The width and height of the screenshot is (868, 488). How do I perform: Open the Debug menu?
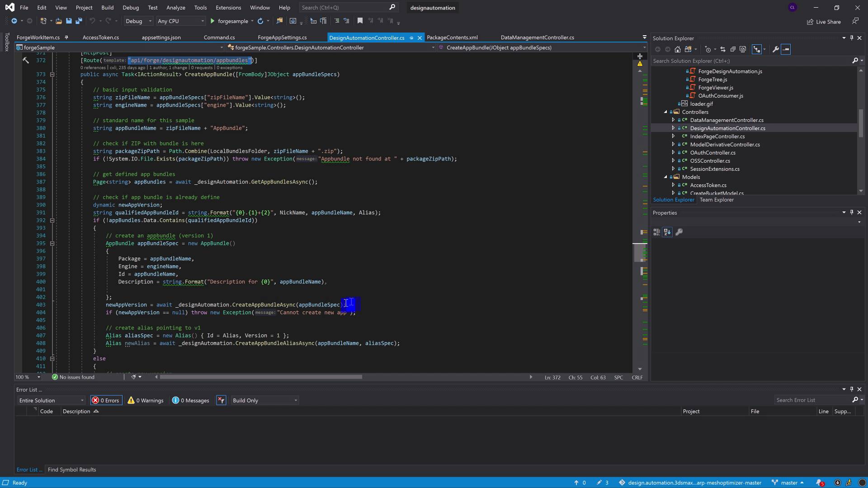(x=131, y=7)
